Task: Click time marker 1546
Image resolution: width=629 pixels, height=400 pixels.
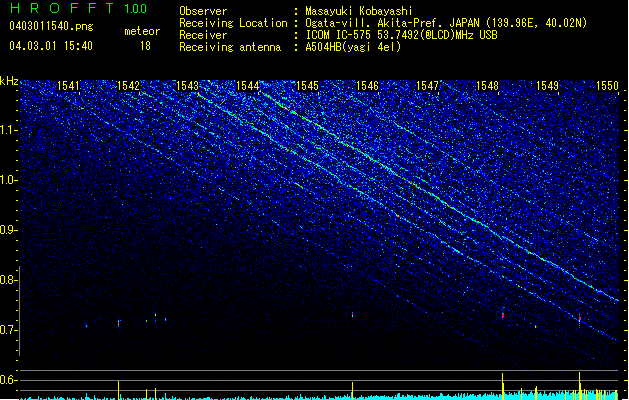Action: click(367, 86)
